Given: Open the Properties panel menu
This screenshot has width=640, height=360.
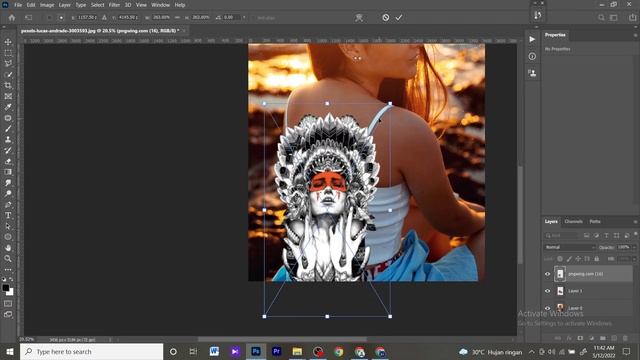Looking at the screenshot, I should tap(635, 35).
